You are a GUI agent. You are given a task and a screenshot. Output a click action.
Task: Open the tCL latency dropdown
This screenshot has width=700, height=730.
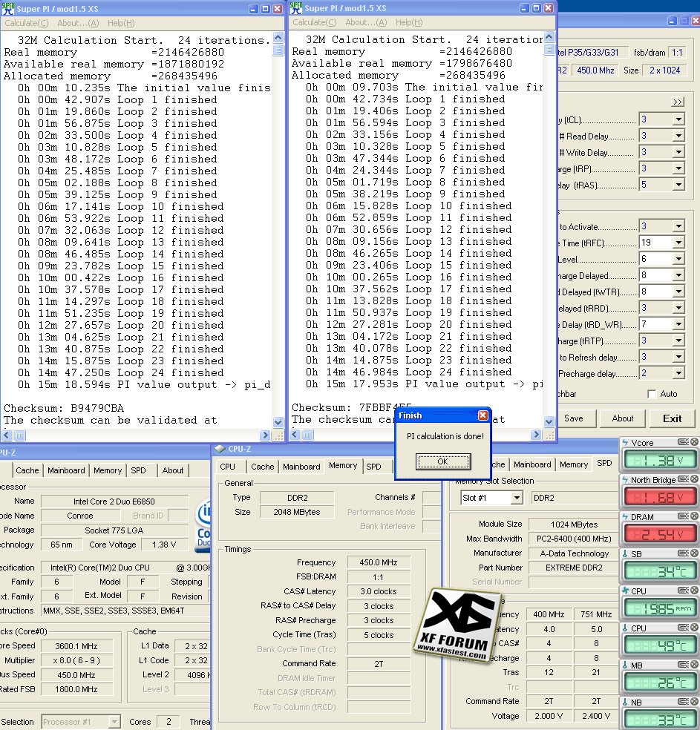680,119
